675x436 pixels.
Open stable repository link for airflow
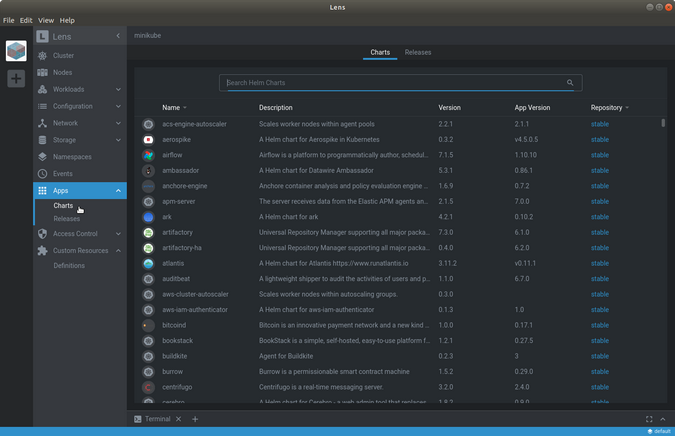[599, 155]
